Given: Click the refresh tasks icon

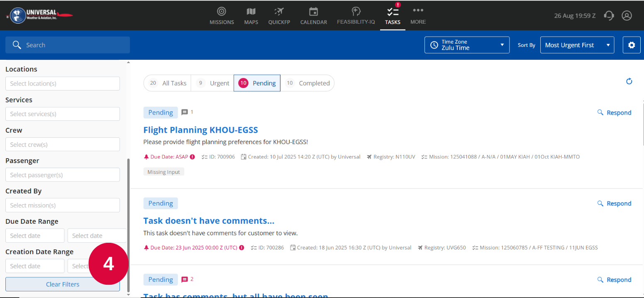Looking at the screenshot, I should (629, 81).
